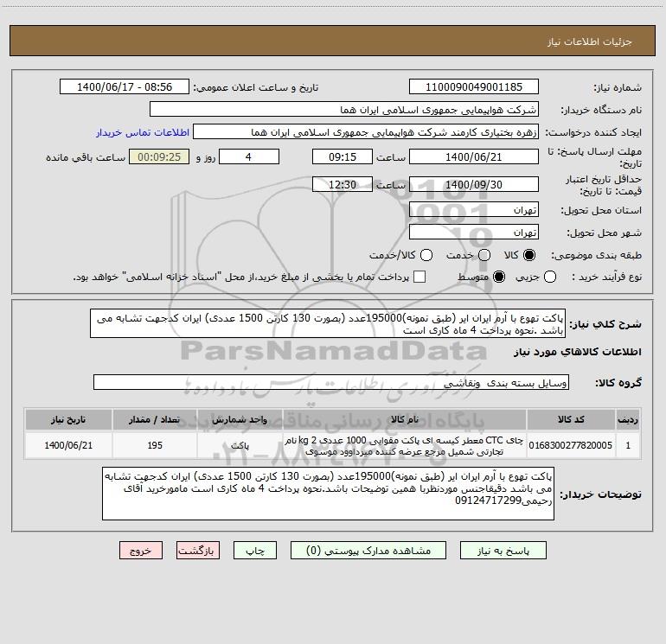The height and width of the screenshot is (644, 666).
Task: Click the ردیف column header
Action: [628, 419]
